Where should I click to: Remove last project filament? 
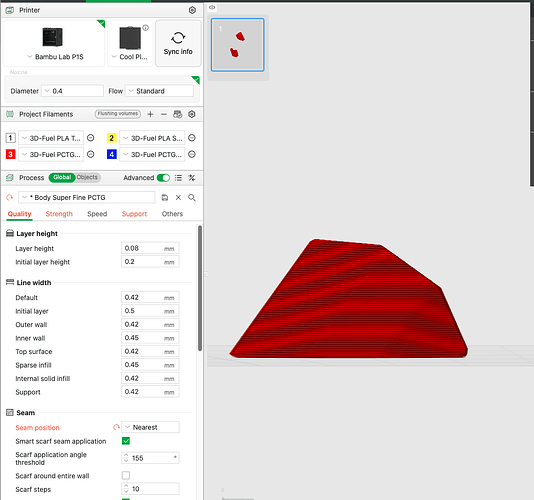164,114
